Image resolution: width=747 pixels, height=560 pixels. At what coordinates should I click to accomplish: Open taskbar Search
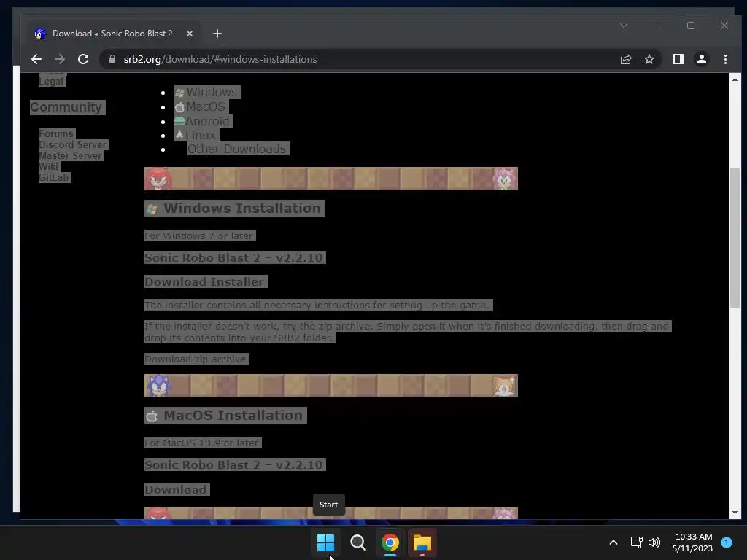tap(357, 542)
